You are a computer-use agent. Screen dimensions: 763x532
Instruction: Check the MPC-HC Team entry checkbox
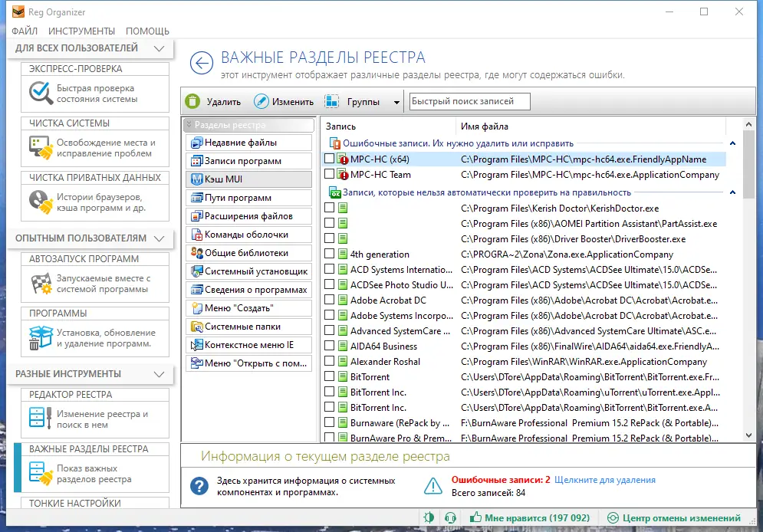(x=330, y=174)
